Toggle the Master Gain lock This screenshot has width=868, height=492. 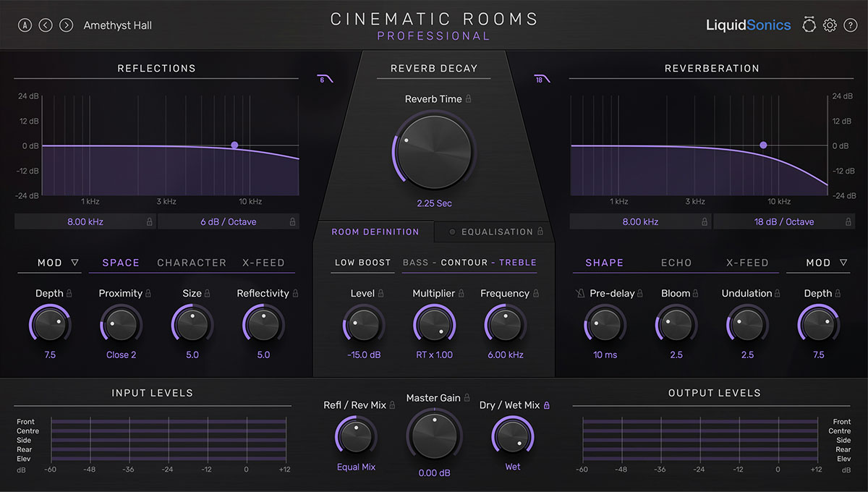467,398
